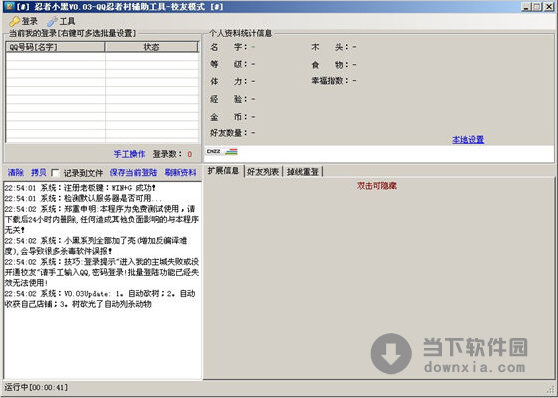Click the 体力 label in the stats panel

228,81
